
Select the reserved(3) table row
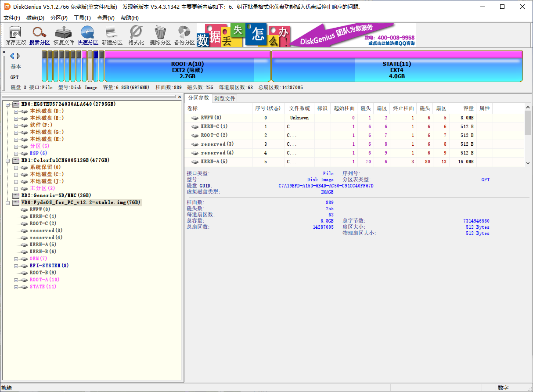tap(356, 144)
